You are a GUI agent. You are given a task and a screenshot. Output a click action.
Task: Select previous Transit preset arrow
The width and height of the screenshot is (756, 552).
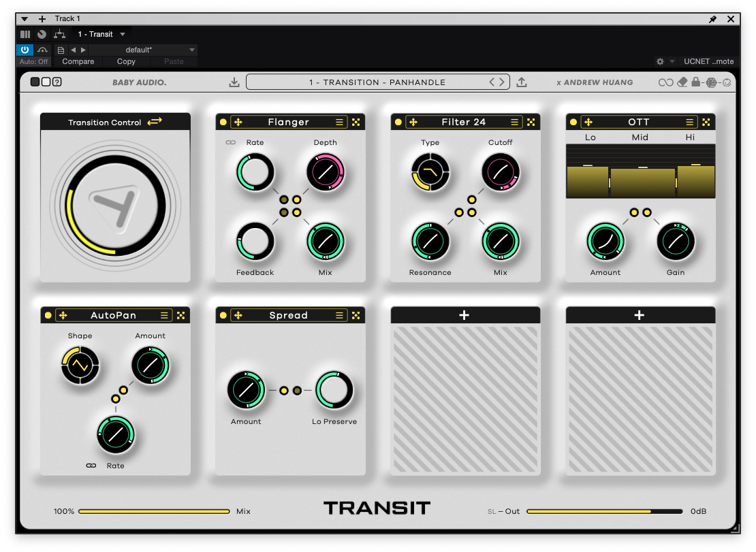click(492, 82)
